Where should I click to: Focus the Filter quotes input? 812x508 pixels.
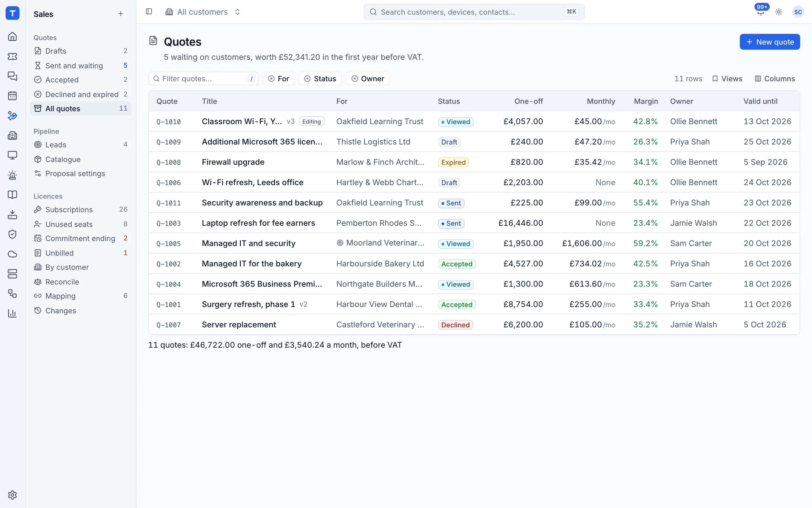[x=203, y=79]
